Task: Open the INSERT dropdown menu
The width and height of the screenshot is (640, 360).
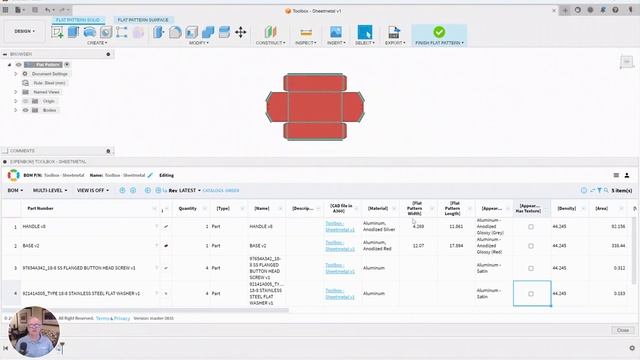Action: click(336, 43)
